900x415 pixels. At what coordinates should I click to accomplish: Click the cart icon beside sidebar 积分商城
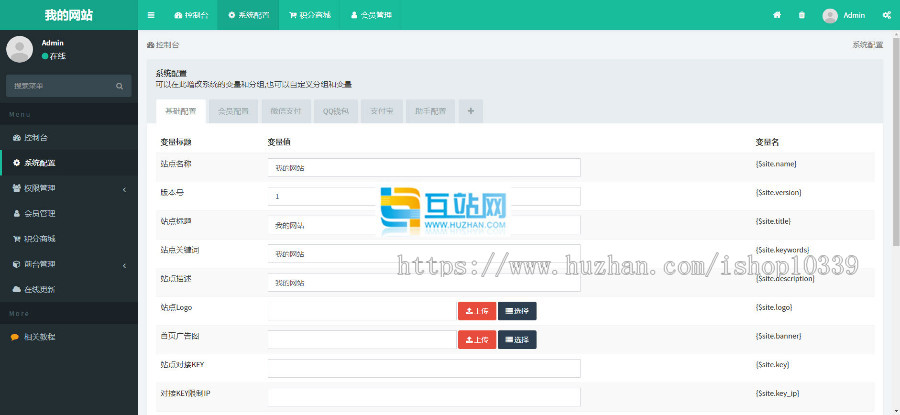[x=17, y=239]
